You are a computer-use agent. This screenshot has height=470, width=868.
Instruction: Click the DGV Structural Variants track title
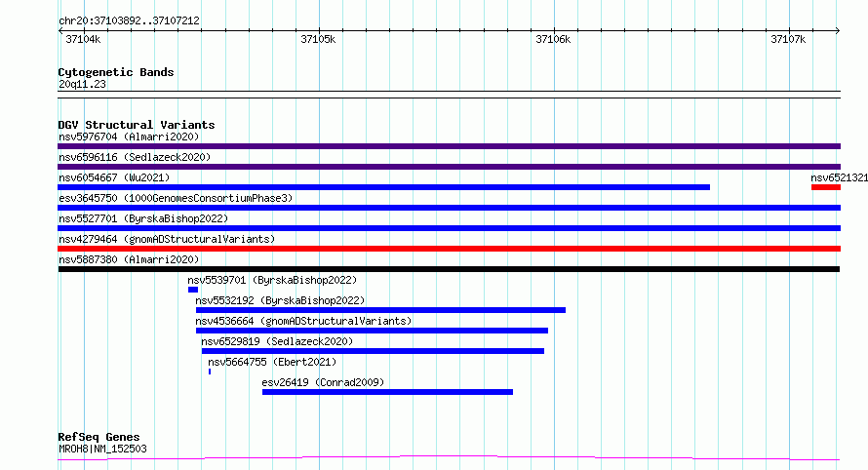coord(137,125)
